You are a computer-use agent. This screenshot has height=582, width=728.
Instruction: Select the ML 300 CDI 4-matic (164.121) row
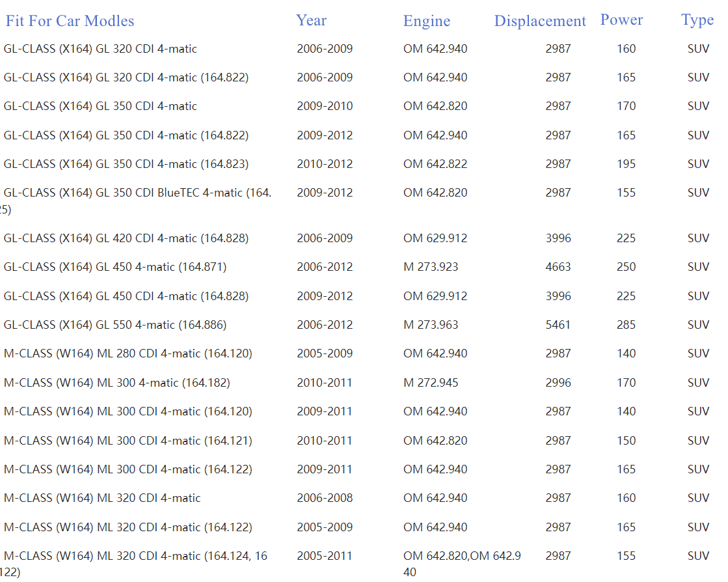coord(128,441)
